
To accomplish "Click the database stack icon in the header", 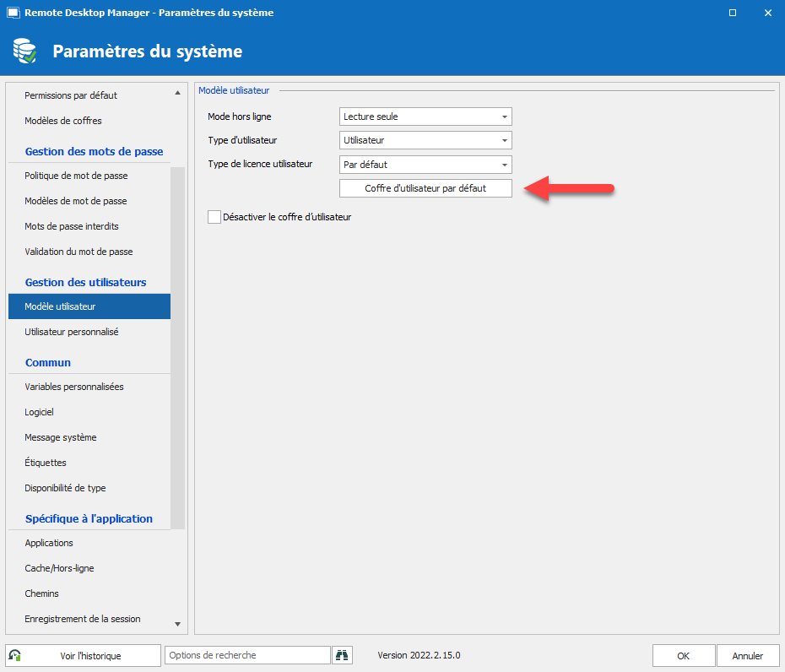I will coord(24,51).
